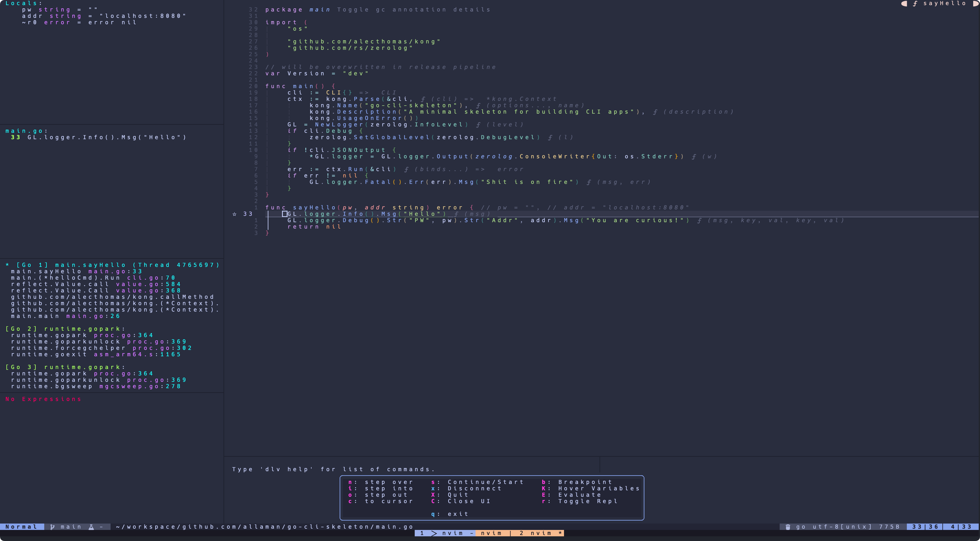Click the Go gopher filetype icon

[788, 527]
